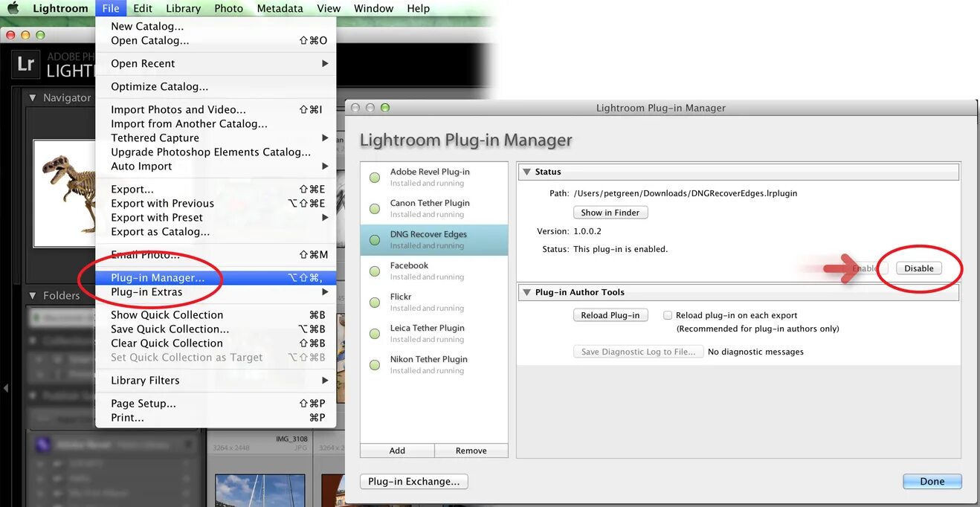Click Canon Tether Plugin green status dot
980x507 pixels.
[x=375, y=209]
